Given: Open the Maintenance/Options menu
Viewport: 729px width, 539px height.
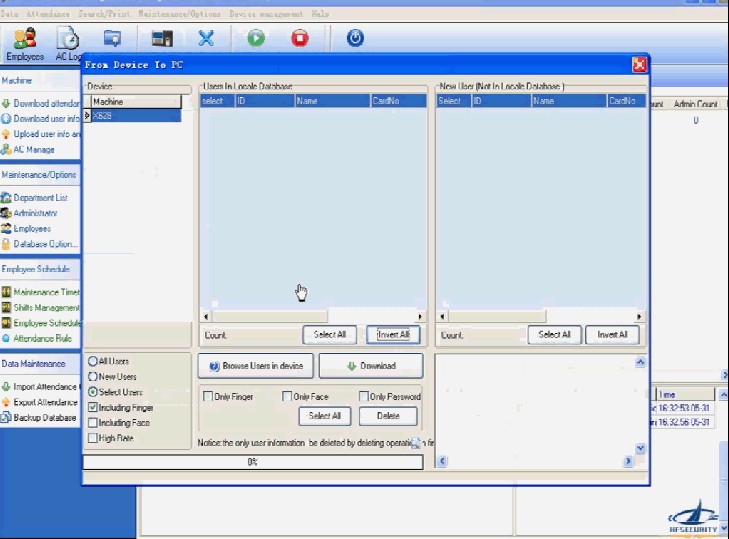Looking at the screenshot, I should (179, 14).
